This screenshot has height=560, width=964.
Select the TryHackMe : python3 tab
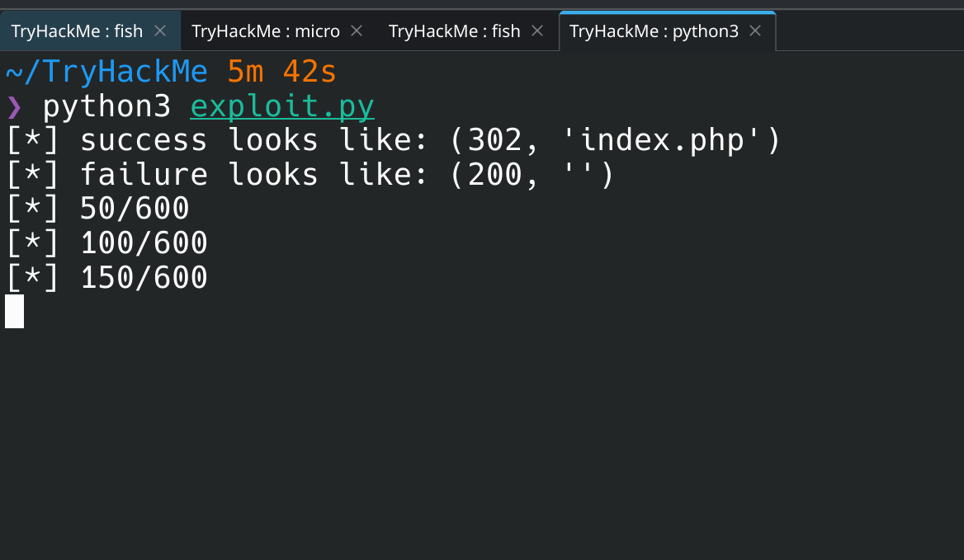667,31
